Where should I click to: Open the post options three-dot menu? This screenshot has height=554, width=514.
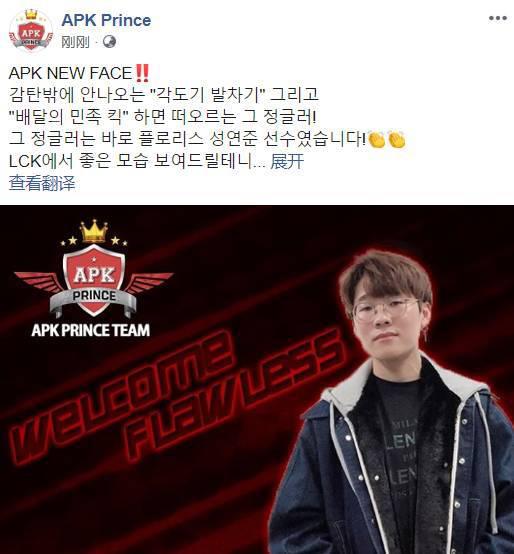(498, 18)
